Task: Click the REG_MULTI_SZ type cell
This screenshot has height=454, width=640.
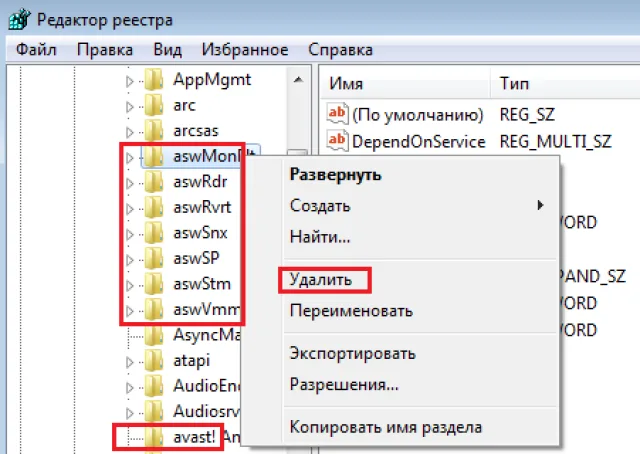Action: (556, 142)
